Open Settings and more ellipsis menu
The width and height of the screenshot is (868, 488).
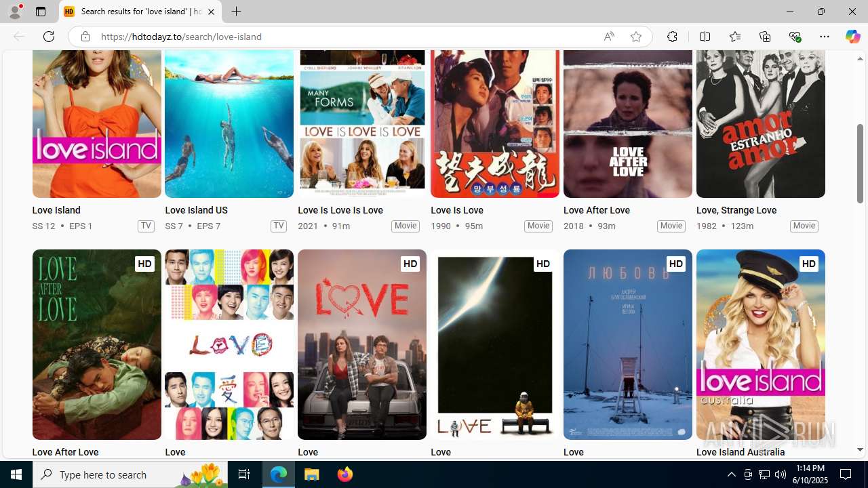[x=825, y=37]
